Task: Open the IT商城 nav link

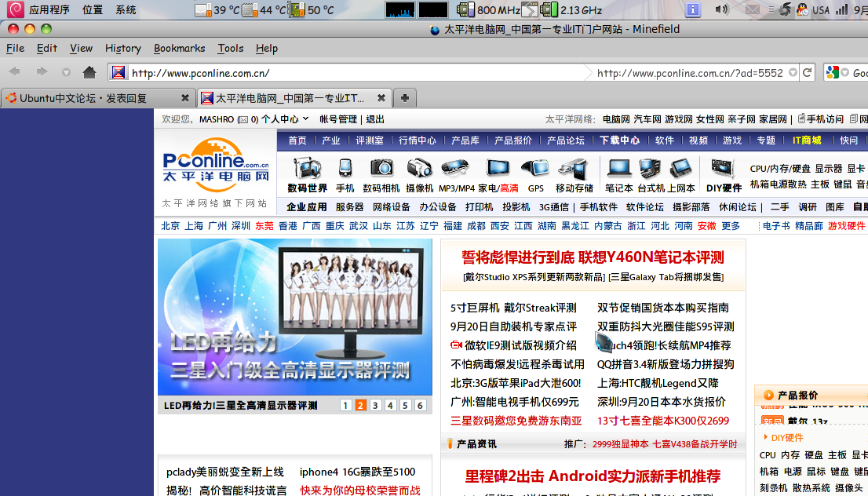Action: coord(807,140)
